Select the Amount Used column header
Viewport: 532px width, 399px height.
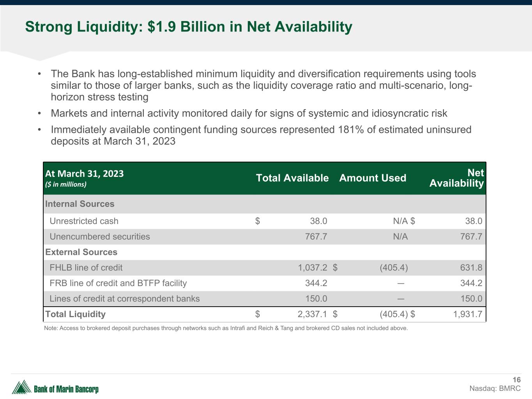[x=373, y=178]
